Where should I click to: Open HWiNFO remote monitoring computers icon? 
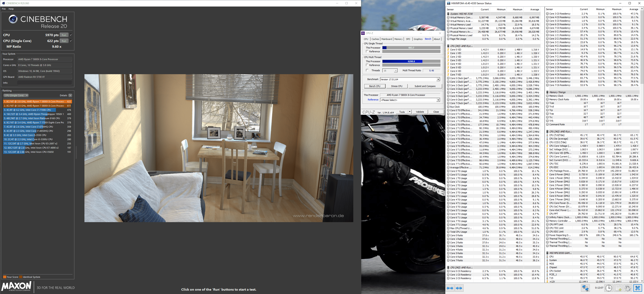point(585,288)
